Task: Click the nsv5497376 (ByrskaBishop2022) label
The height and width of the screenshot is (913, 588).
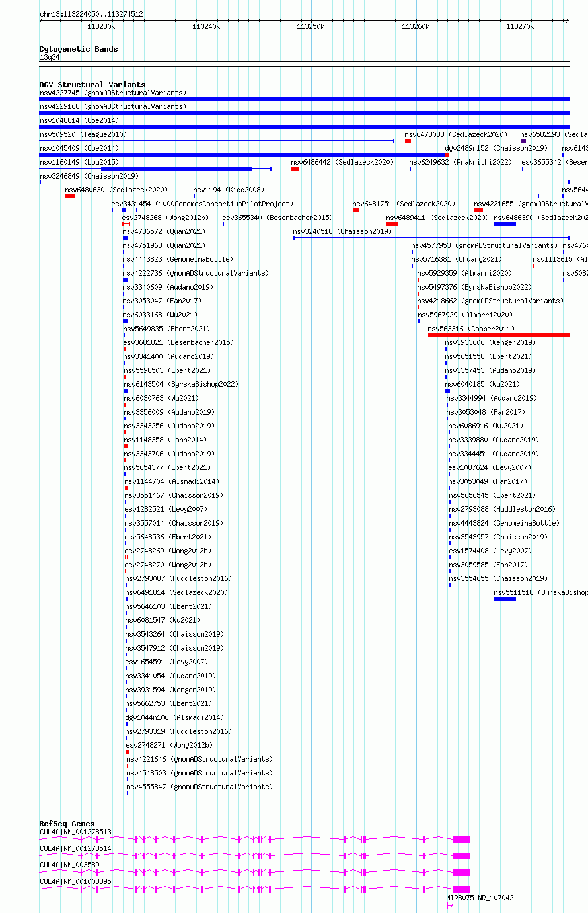Action: [x=474, y=287]
